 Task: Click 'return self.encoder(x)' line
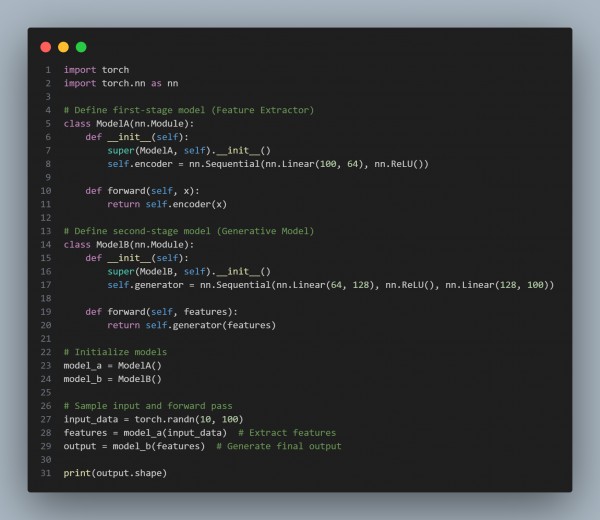[167, 204]
